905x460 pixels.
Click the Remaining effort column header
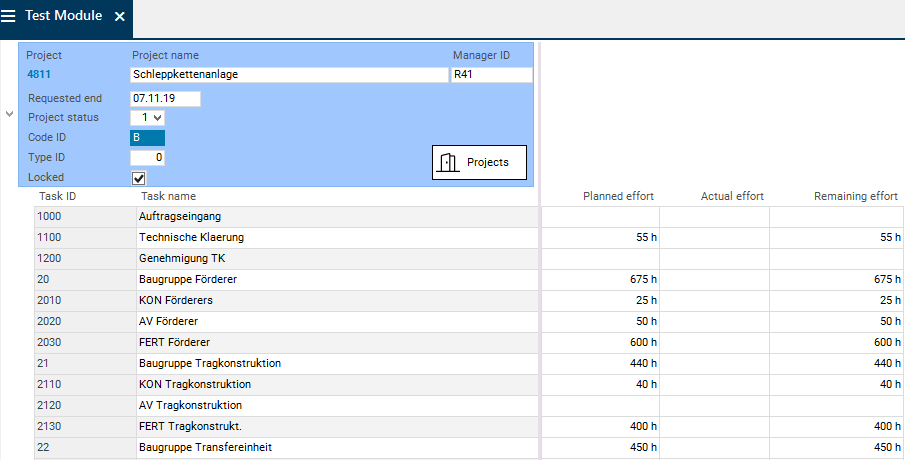click(855, 196)
